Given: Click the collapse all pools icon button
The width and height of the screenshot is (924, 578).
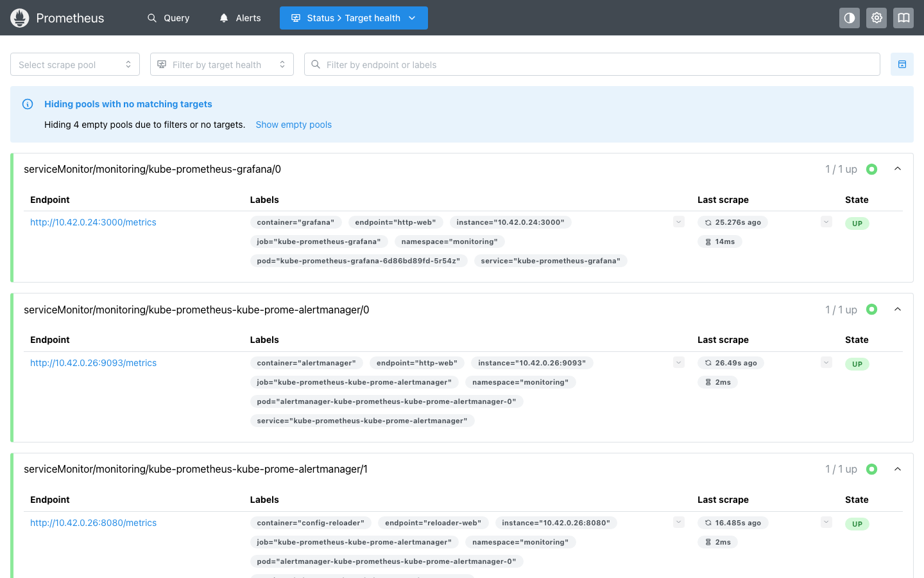Looking at the screenshot, I should point(902,64).
